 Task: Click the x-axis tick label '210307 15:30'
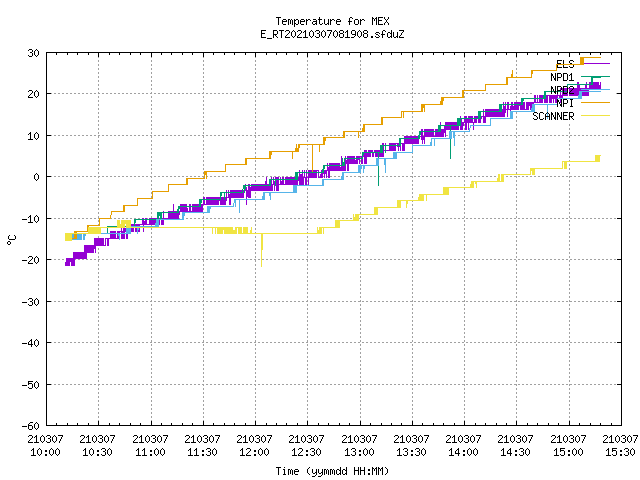(x=620, y=445)
